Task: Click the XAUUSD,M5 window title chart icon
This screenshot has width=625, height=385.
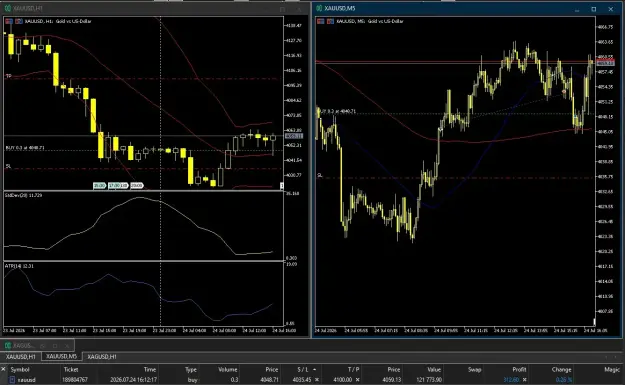Action: (x=319, y=8)
